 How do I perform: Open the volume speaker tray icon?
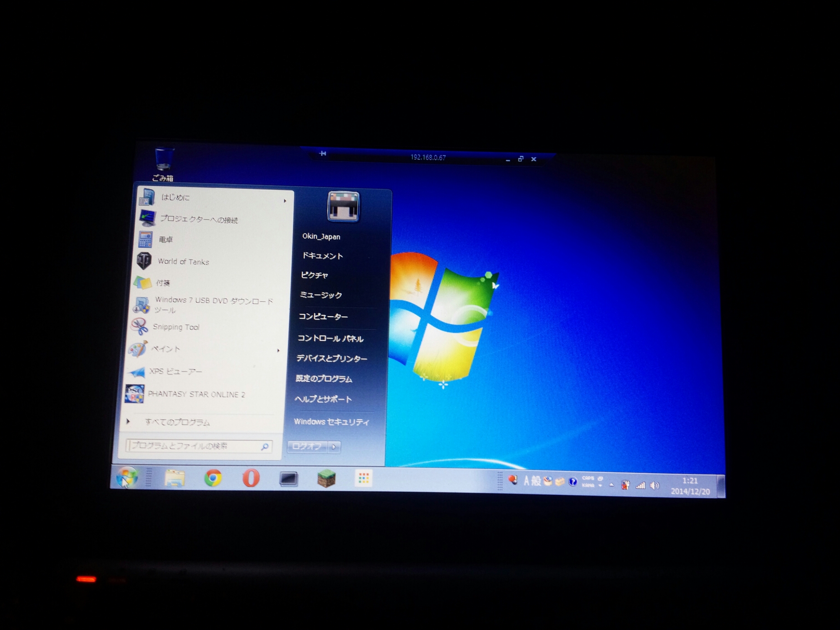click(x=655, y=486)
